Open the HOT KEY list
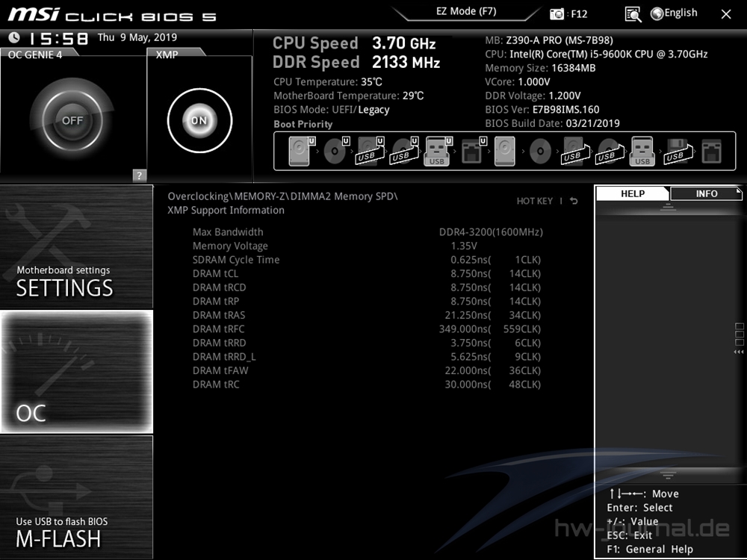Viewport: 747px width, 560px height. tap(535, 201)
